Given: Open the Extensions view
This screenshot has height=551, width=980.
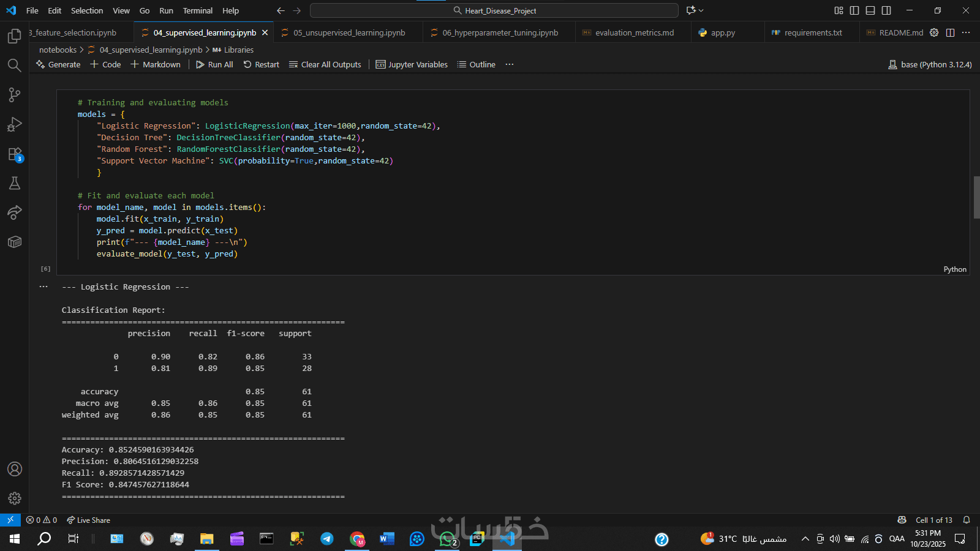Looking at the screenshot, I should point(15,154).
